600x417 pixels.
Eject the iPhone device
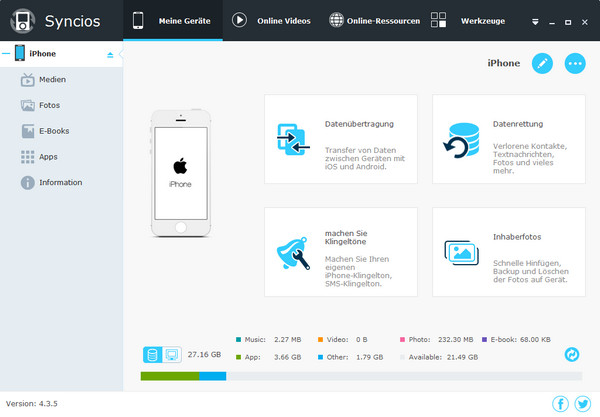[110, 55]
